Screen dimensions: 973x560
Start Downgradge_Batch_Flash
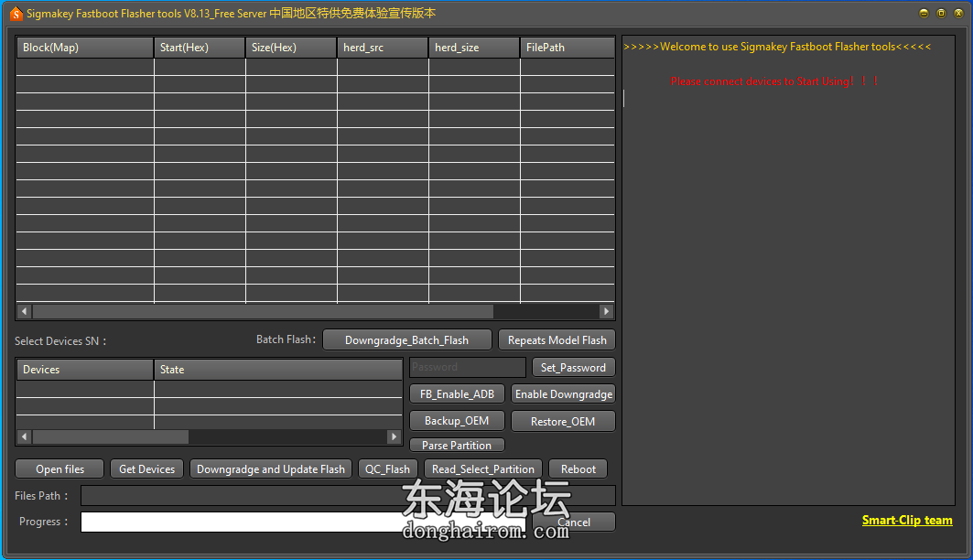[407, 339]
